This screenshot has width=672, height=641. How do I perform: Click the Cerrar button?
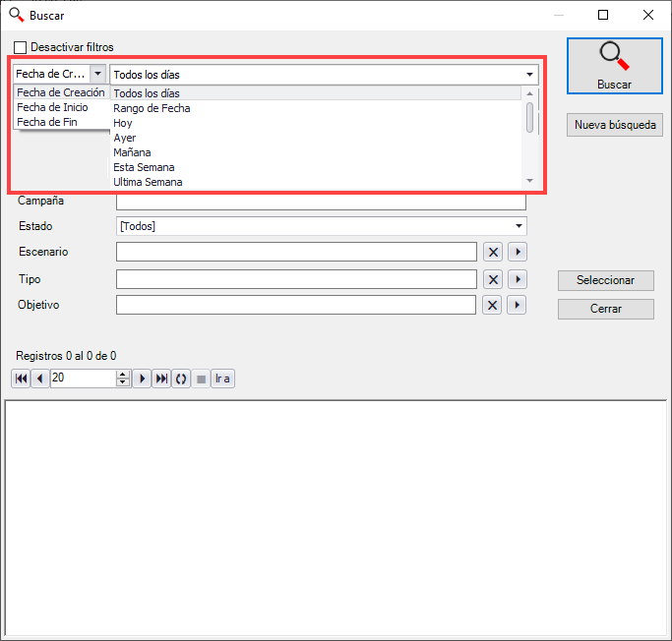605,309
